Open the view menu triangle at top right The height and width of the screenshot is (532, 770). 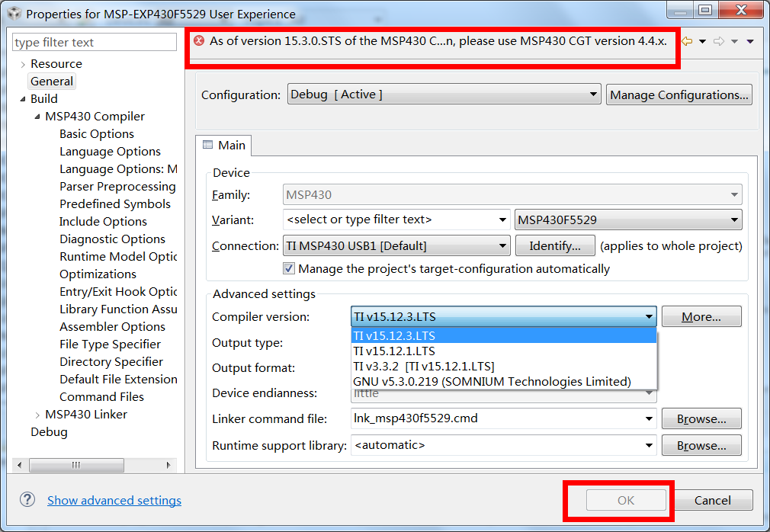tap(750, 42)
